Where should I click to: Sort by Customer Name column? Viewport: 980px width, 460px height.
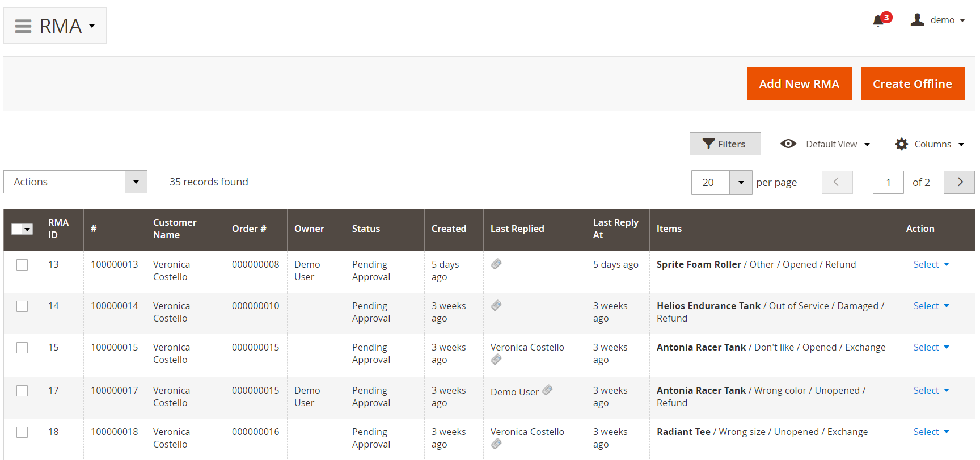click(x=185, y=229)
